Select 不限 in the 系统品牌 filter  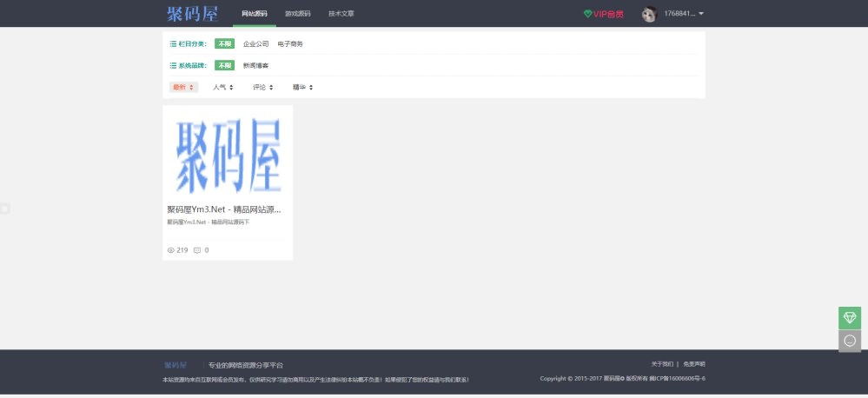pyautogui.click(x=224, y=65)
